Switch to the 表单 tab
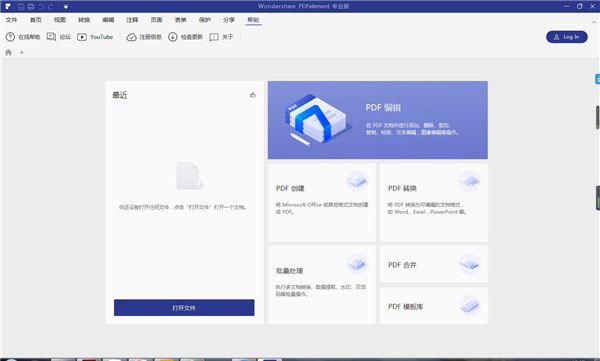The height and width of the screenshot is (361, 600). [x=181, y=20]
